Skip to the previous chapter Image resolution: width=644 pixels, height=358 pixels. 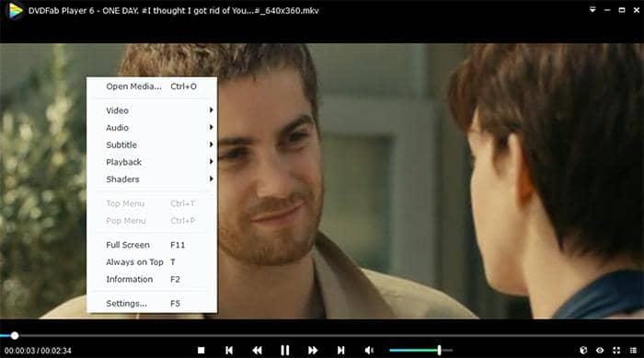[x=229, y=351]
